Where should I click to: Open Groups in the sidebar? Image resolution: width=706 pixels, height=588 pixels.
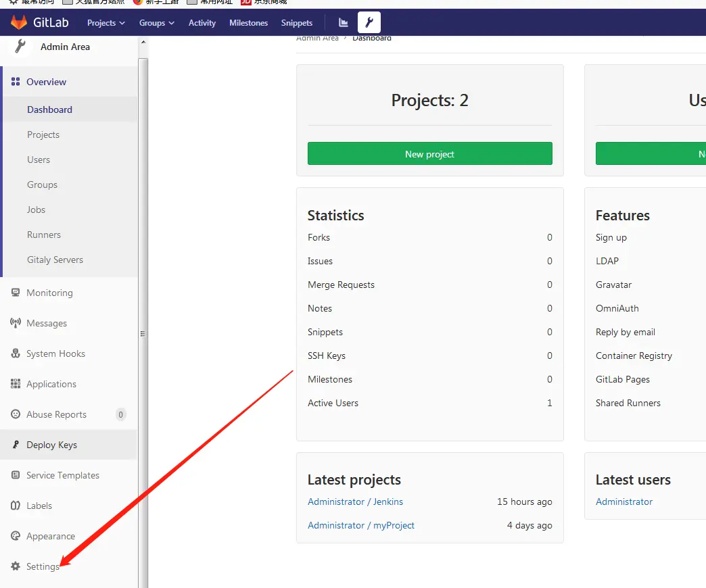click(43, 185)
